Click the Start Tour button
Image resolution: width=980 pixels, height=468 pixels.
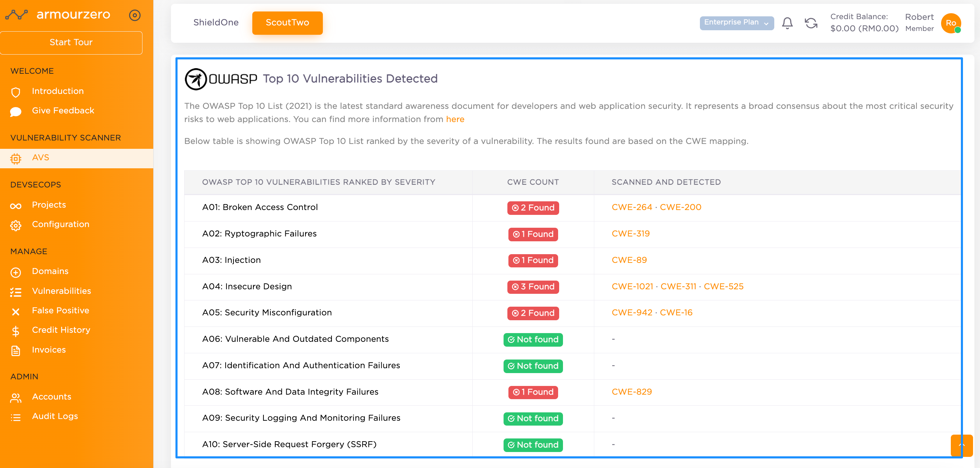[x=71, y=43]
